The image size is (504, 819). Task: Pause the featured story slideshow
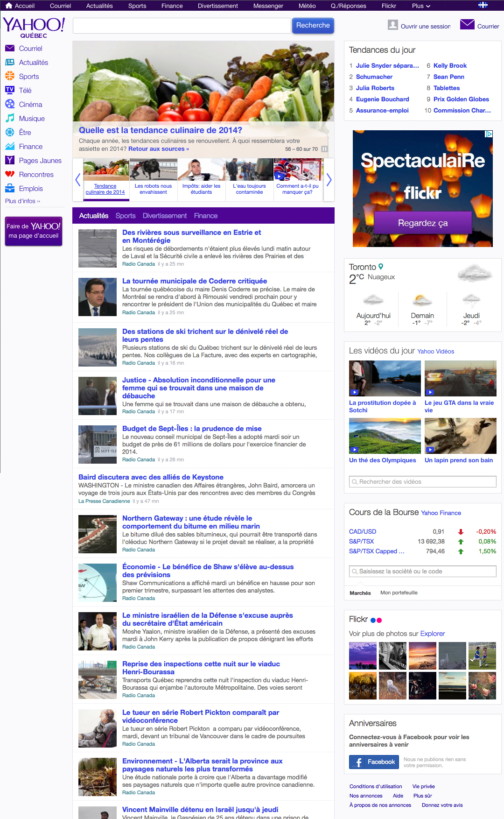[324, 149]
